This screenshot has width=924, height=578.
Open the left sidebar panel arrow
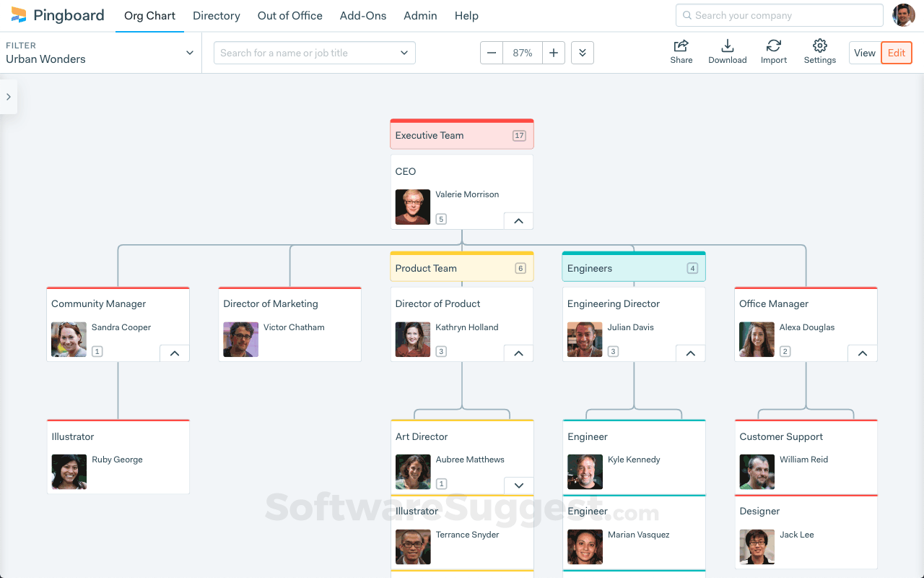9,97
